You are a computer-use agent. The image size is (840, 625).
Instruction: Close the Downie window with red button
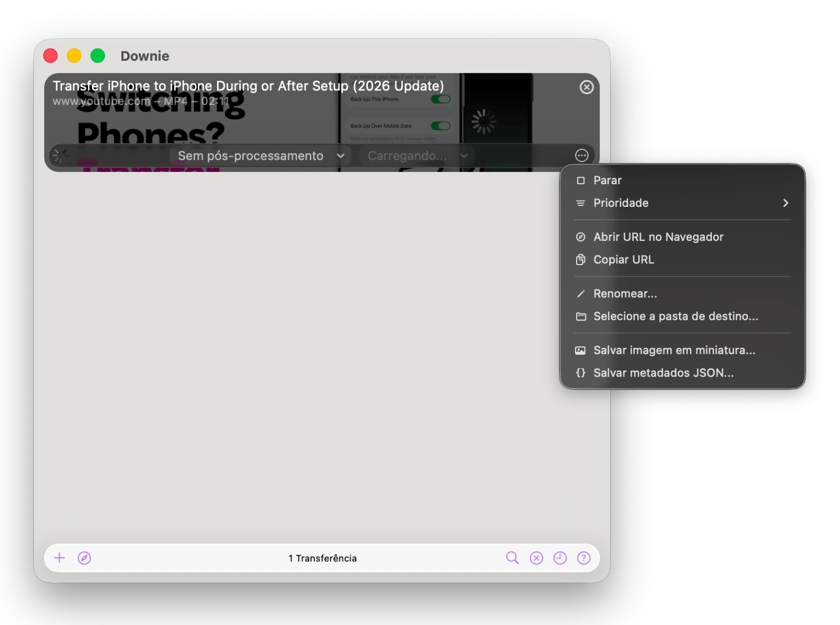click(x=51, y=55)
